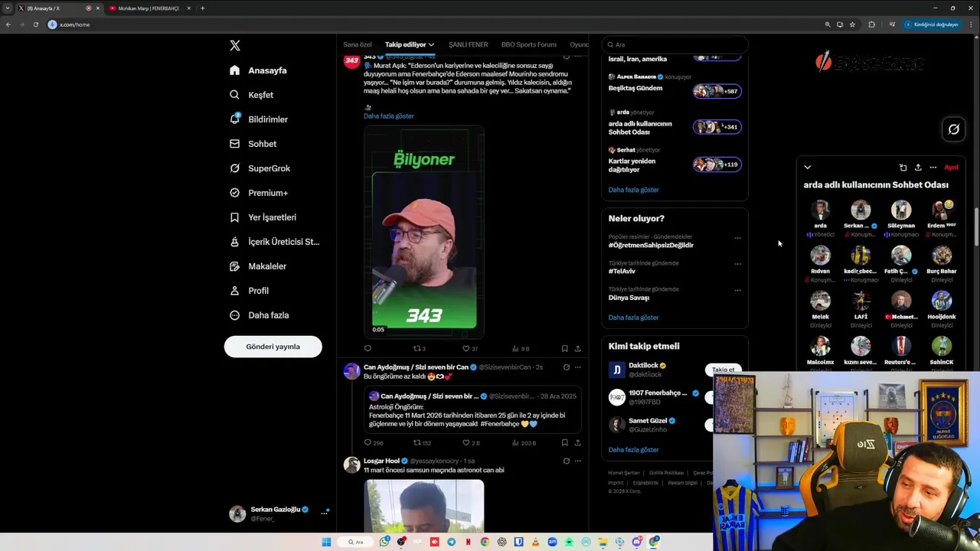Open Makaleler in the sidebar
This screenshot has width=980, height=551.
[x=258, y=266]
